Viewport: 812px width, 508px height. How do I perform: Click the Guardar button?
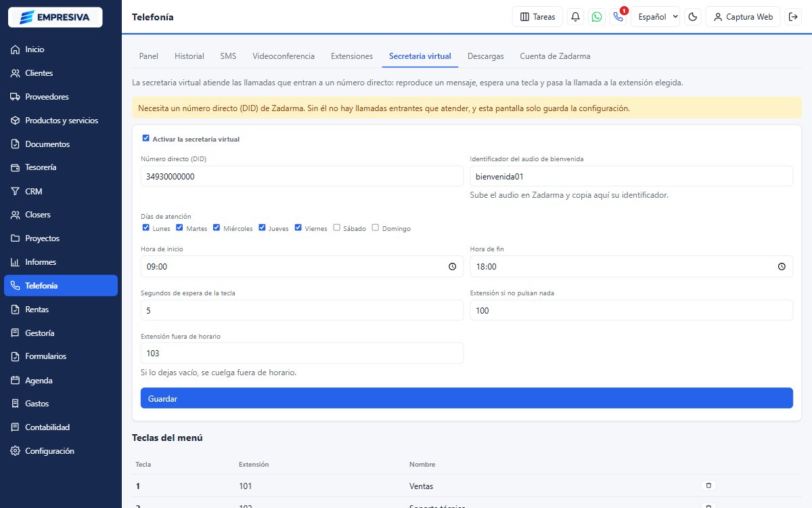coord(467,398)
